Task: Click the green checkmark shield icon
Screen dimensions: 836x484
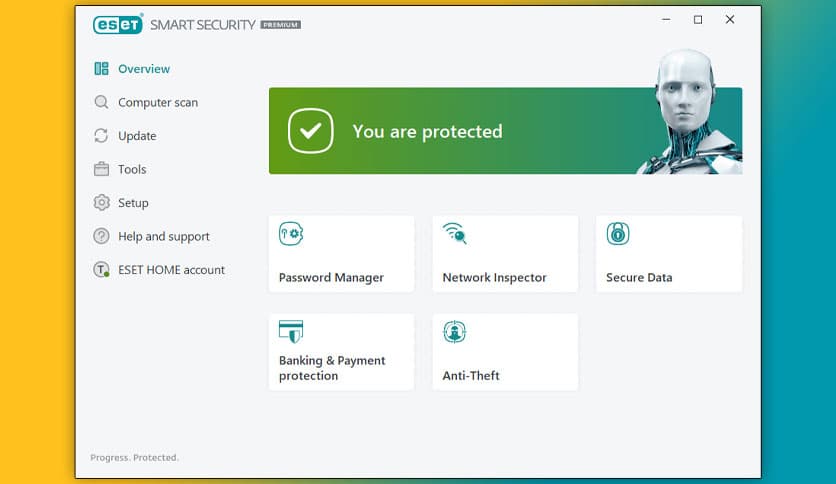Action: point(311,131)
